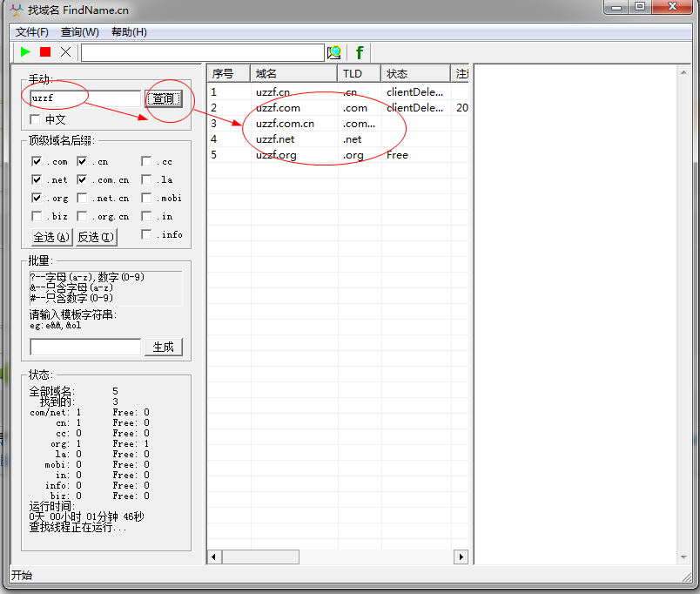Click the clientDele... status of uzzf.cn
The height and width of the screenshot is (594, 700).
[414, 92]
